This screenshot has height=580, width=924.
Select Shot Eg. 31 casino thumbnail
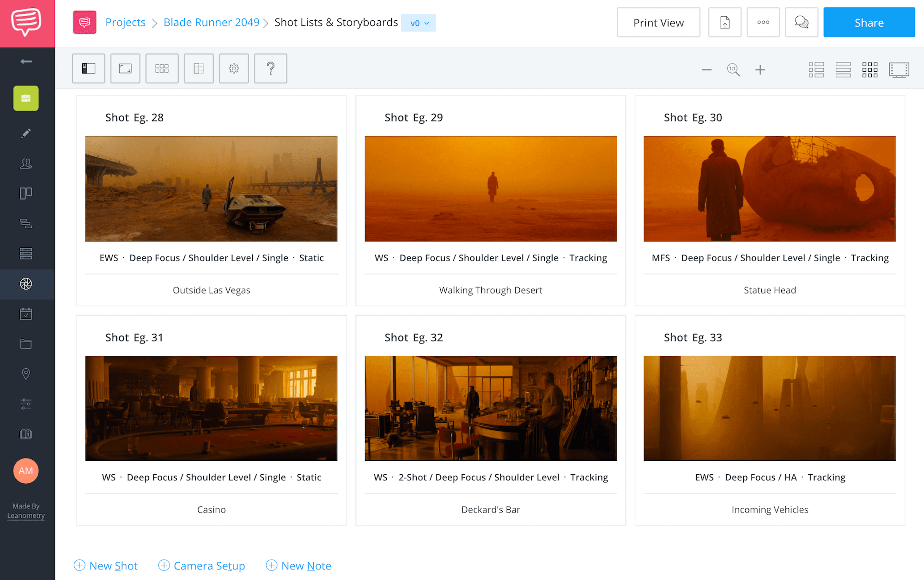211,408
